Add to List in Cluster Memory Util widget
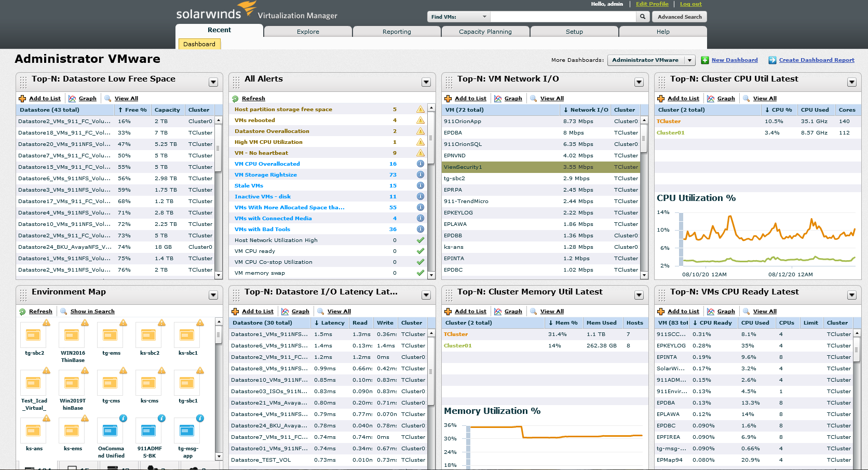The height and width of the screenshot is (470, 868). click(470, 311)
